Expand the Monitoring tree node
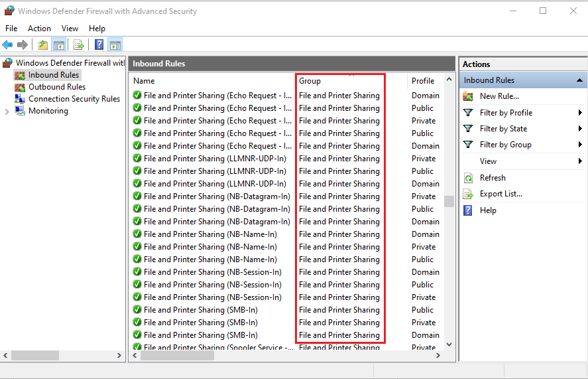 (7, 112)
